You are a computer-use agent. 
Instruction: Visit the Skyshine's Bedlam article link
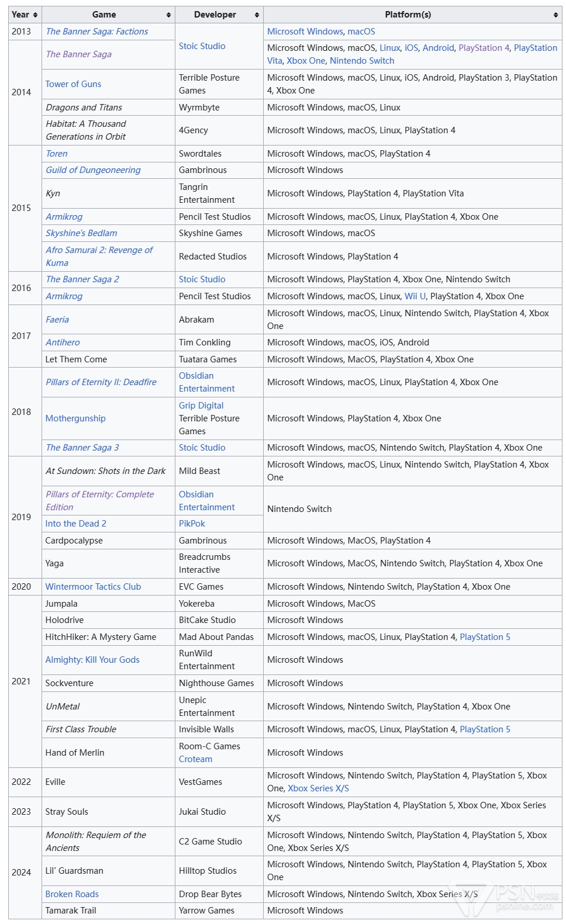coord(81,233)
